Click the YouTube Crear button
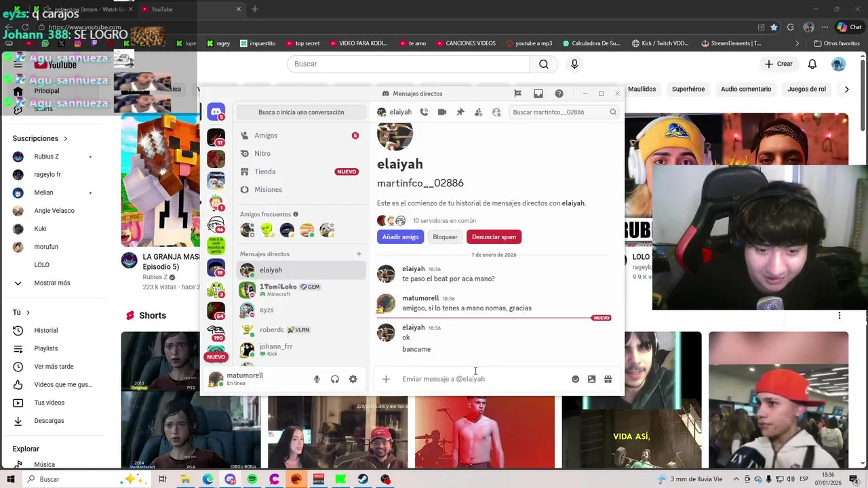This screenshot has height=488, width=868. click(778, 64)
